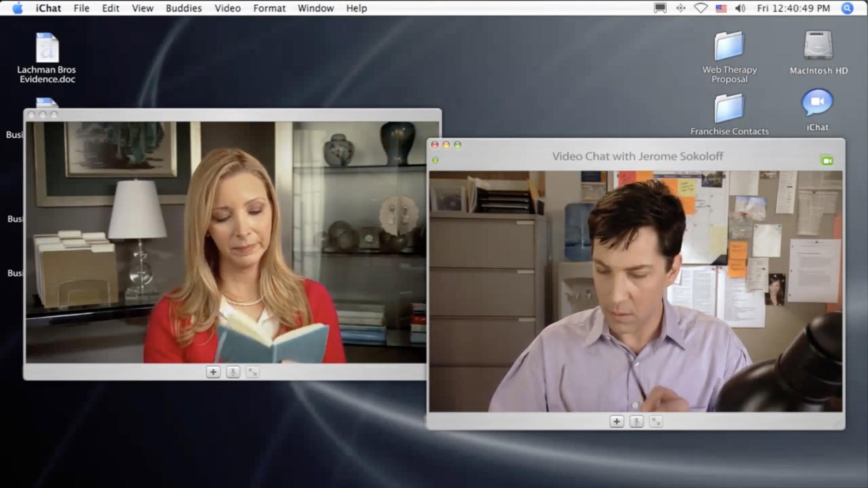Click the volume icon in menu bar
Viewport: 868px width, 488px height.
740,8
